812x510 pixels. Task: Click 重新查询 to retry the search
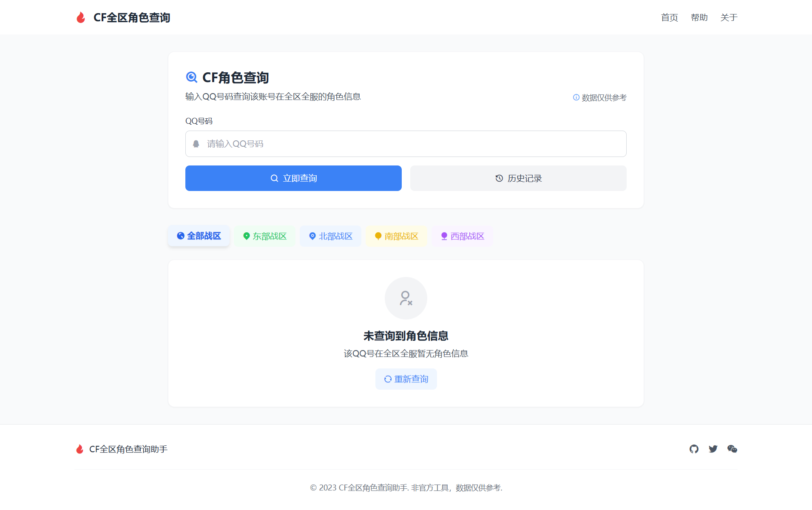[x=406, y=379]
